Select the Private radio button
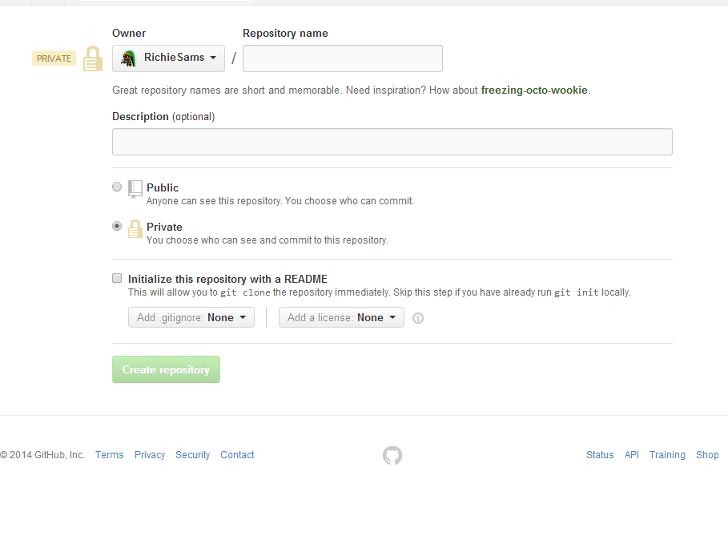 tap(117, 226)
